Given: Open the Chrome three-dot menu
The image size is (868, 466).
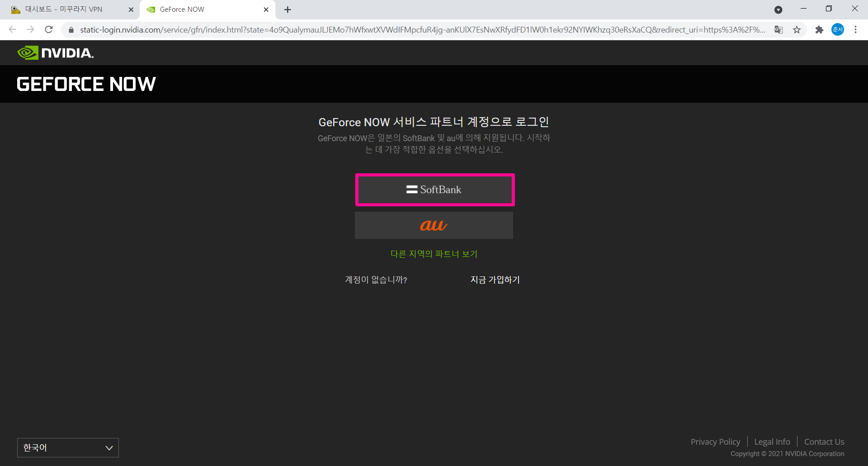Looking at the screenshot, I should (x=855, y=29).
